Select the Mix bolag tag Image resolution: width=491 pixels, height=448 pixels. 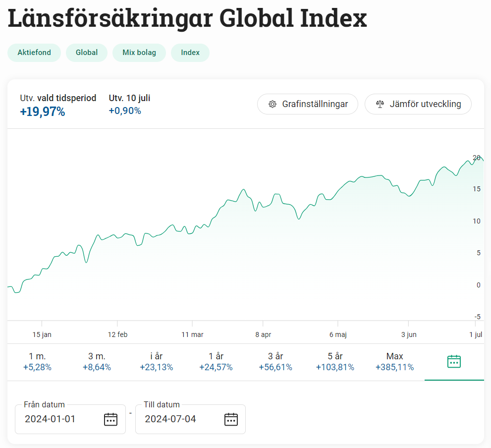click(139, 53)
